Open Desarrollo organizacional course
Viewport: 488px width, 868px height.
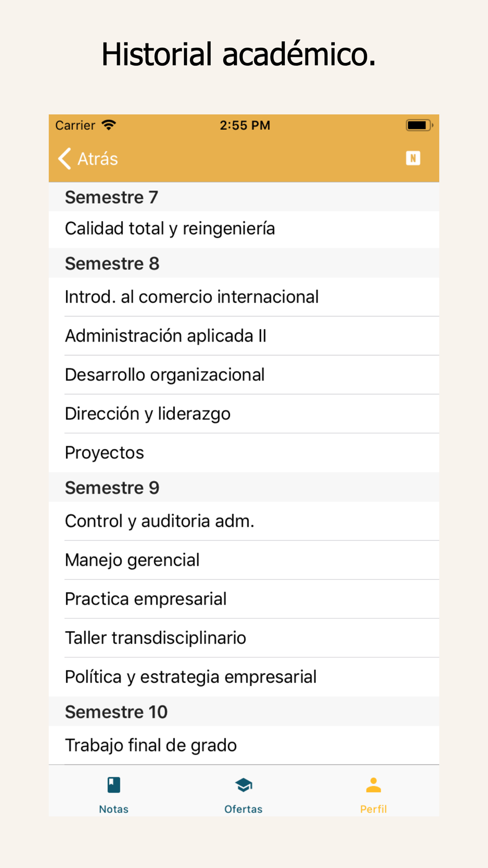point(244,375)
